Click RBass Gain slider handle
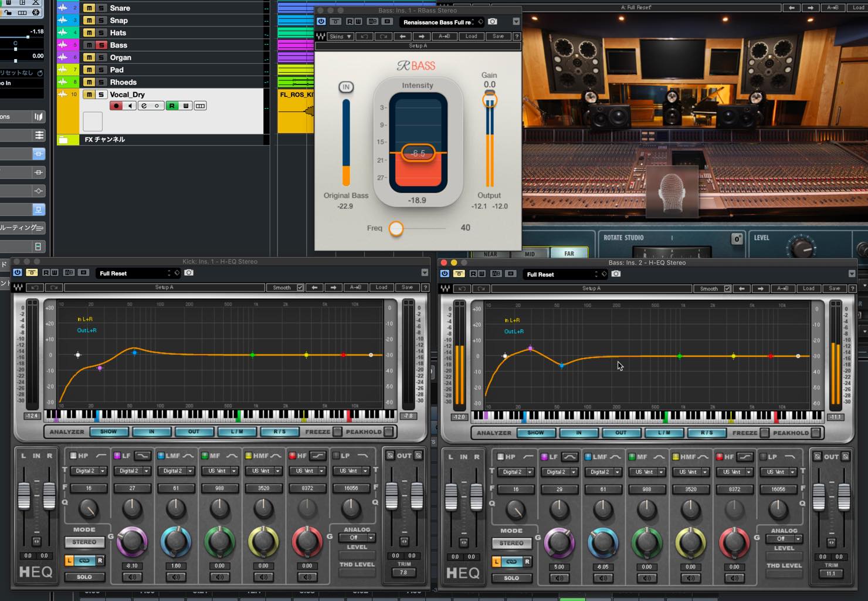Image resolution: width=868 pixels, height=601 pixels. [x=490, y=100]
